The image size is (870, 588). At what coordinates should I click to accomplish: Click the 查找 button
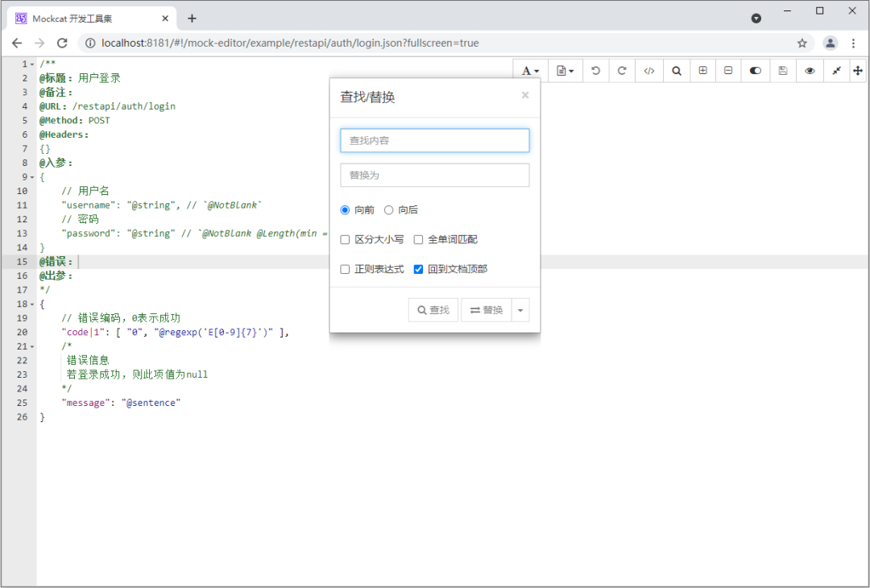433,310
